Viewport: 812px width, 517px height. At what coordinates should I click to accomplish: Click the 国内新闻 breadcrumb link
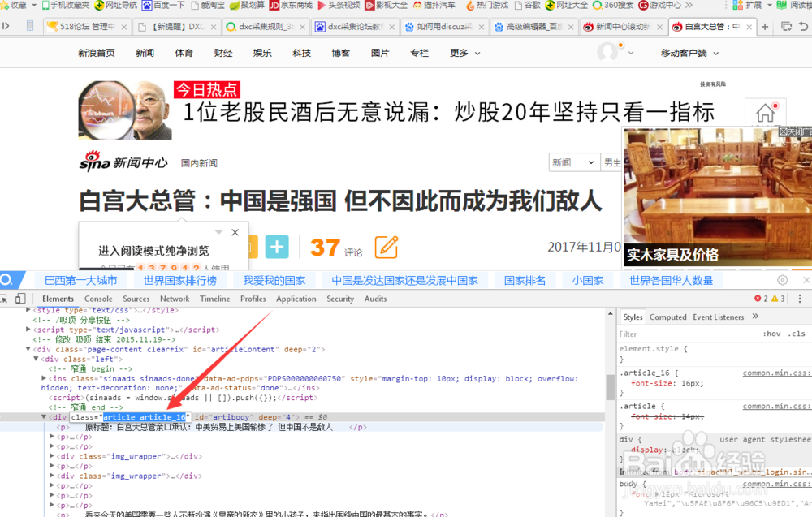tap(199, 163)
